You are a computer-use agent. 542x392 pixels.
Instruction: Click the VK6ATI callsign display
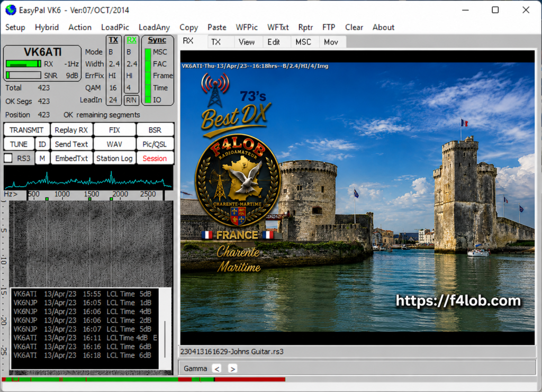42,52
